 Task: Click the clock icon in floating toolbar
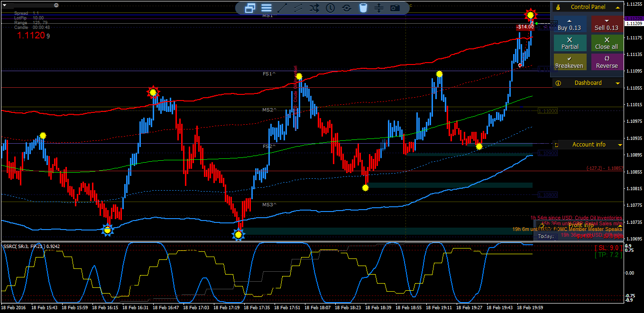[331, 8]
